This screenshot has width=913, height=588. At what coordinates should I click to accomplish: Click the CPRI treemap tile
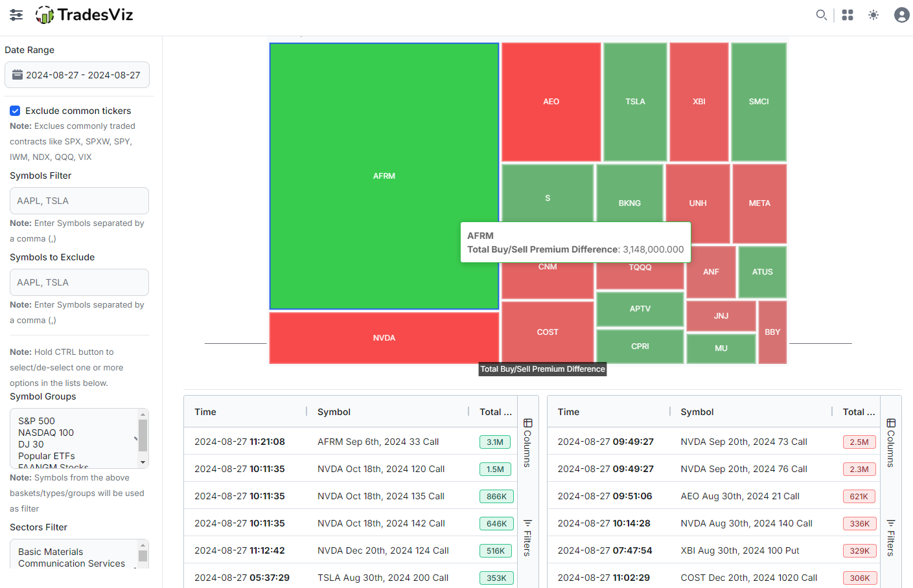[640, 346]
